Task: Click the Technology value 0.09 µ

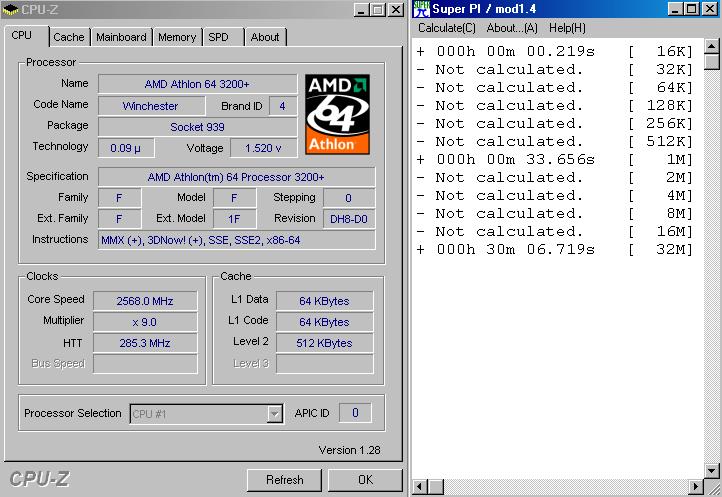Action: click(126, 148)
